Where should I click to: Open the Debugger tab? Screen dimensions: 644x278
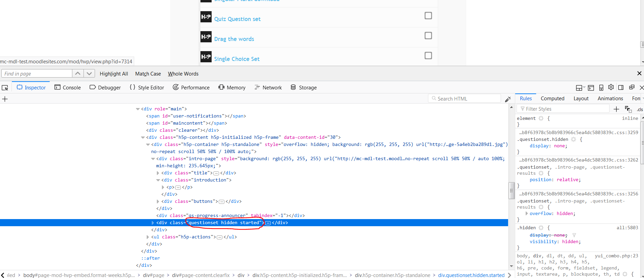105,87
